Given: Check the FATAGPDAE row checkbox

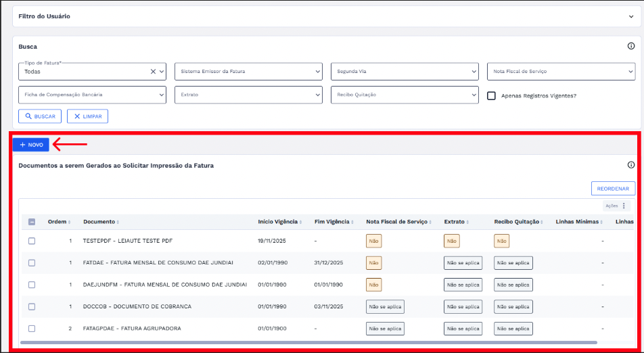Looking at the screenshot, I should point(32,328).
